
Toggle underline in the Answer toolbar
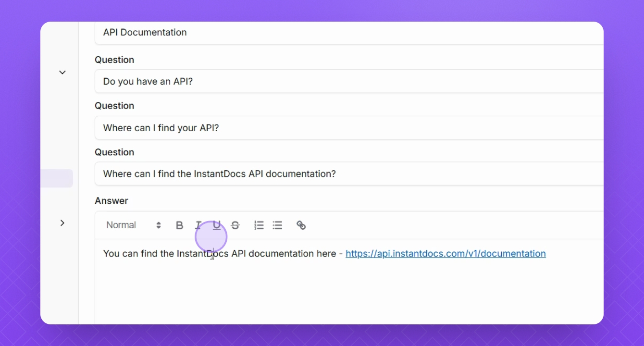pyautogui.click(x=217, y=225)
